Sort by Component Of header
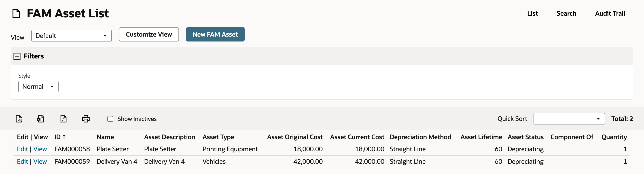The width and height of the screenshot is (644, 174). pyautogui.click(x=572, y=137)
